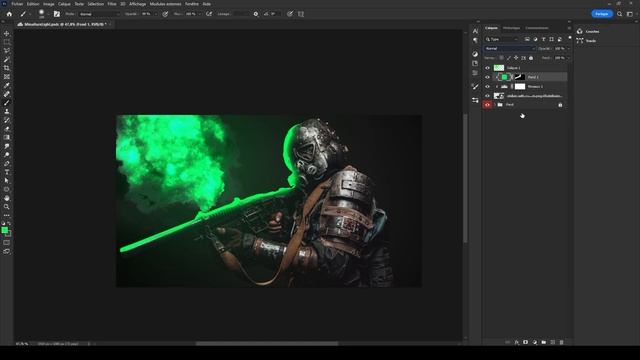The width and height of the screenshot is (640, 360).
Task: Select the Eyedropper tool
Action: click(7, 85)
